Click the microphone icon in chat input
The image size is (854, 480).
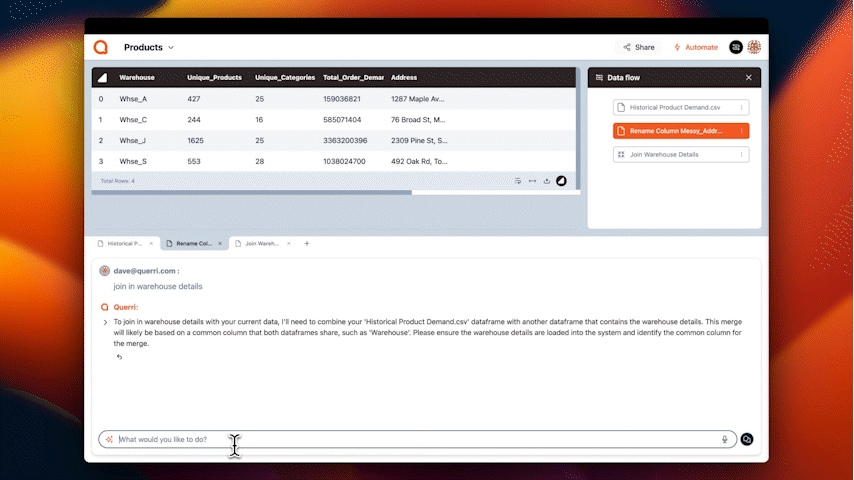[x=725, y=439]
